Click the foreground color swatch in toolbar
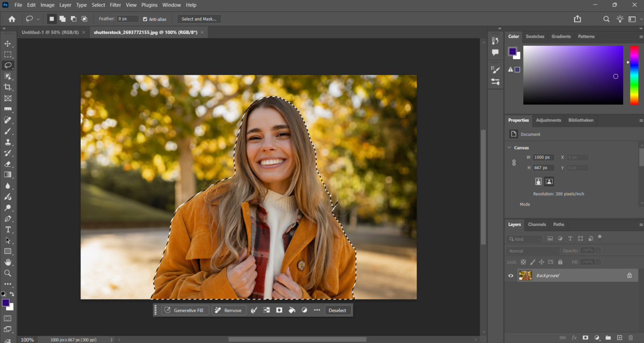644x343 pixels. click(5, 303)
